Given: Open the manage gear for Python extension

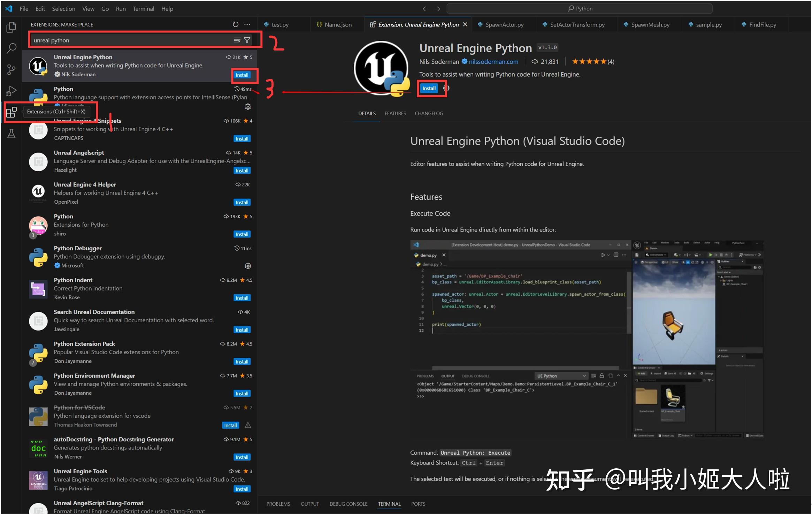Looking at the screenshot, I should 248,107.
